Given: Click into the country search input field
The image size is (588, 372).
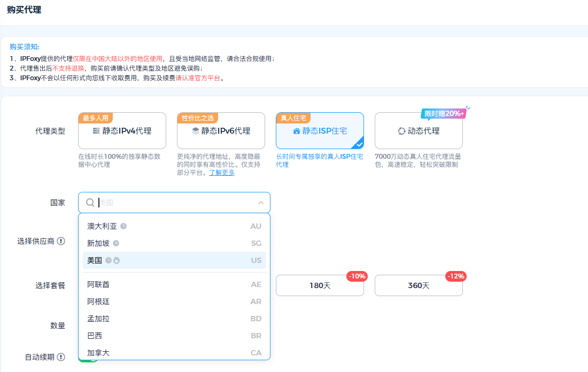Looking at the screenshot, I should 176,203.
